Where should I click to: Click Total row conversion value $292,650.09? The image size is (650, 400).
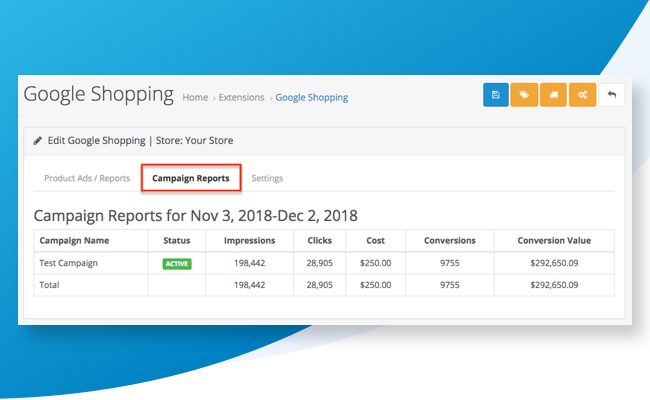(x=554, y=285)
